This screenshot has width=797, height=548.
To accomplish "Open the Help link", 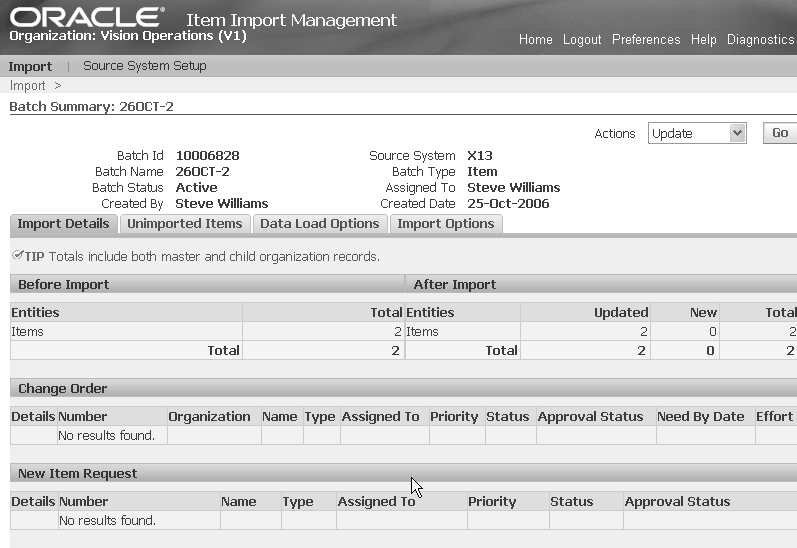I will [x=703, y=40].
